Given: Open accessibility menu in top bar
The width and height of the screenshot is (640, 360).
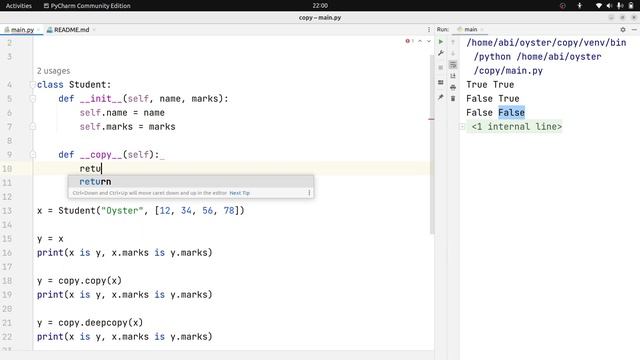Looking at the screenshot, I should point(580,6).
